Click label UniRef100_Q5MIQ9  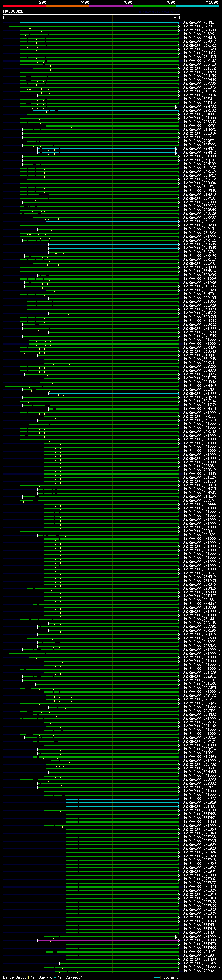point(199,164)
